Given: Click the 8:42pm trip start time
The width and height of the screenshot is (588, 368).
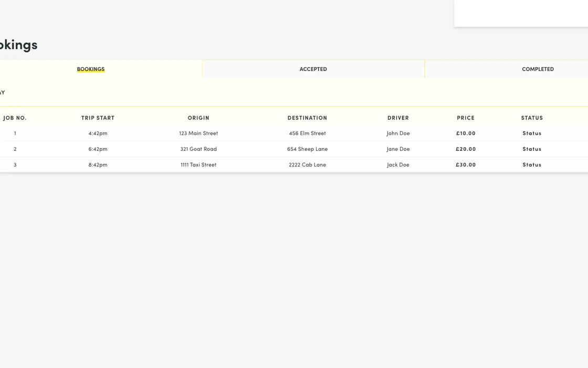Looking at the screenshot, I should 98,165.
